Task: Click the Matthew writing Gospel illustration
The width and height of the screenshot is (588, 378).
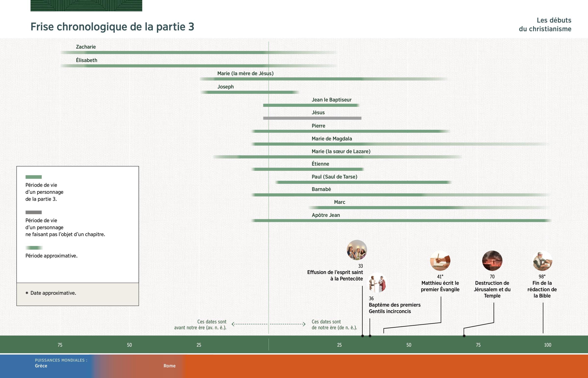Action: point(440,261)
